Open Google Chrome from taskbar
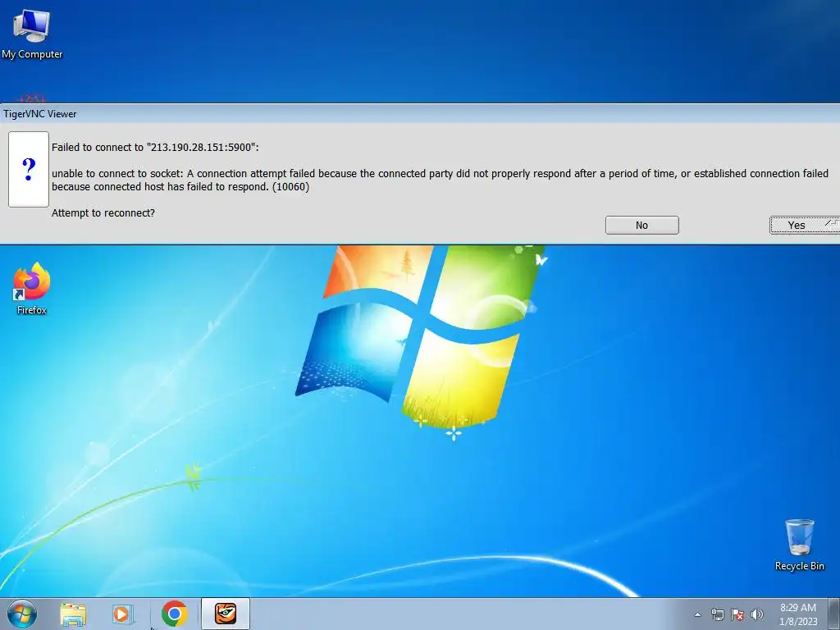This screenshot has height=630, width=840. point(174,614)
